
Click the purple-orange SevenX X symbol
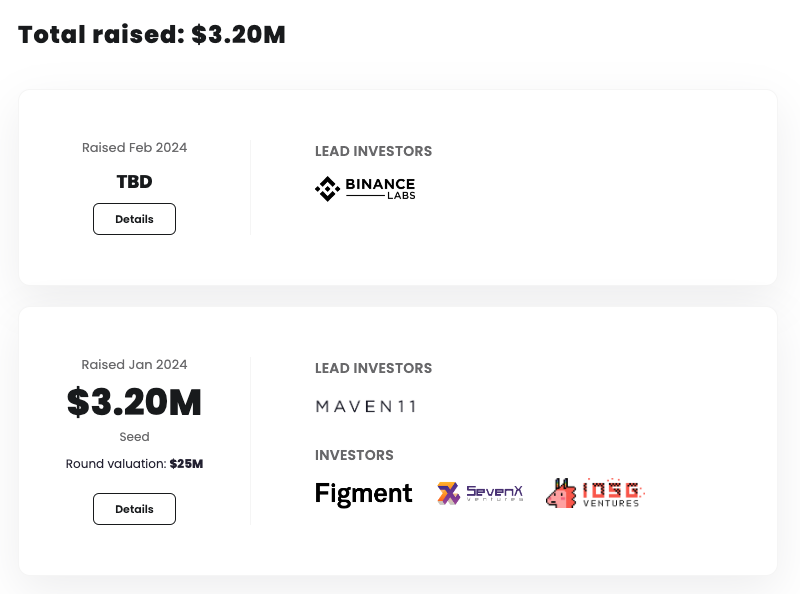[x=448, y=493]
